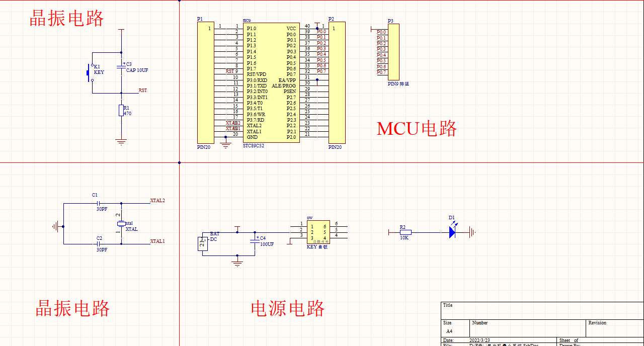Click the LED D1 symbol

(x=452, y=232)
